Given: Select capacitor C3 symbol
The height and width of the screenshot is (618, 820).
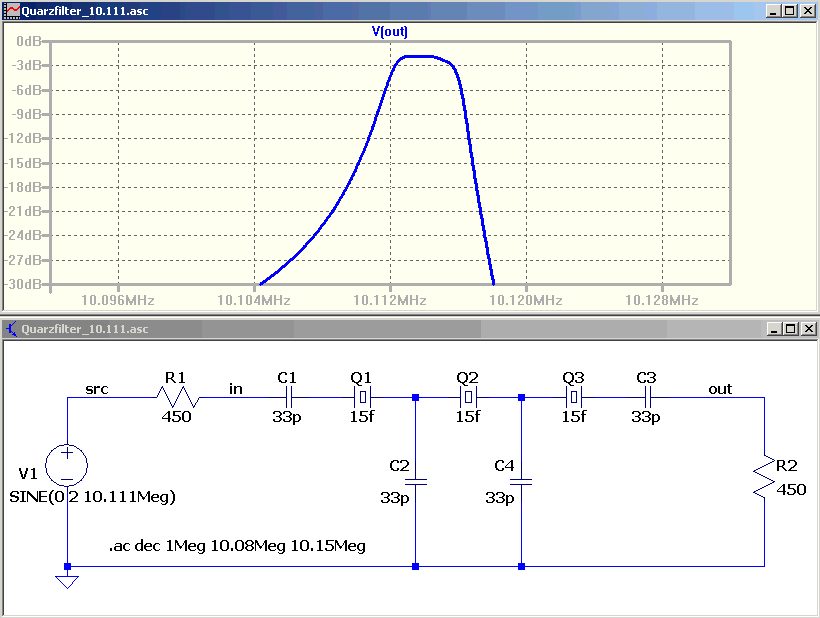Looking at the screenshot, I should coord(646,398).
